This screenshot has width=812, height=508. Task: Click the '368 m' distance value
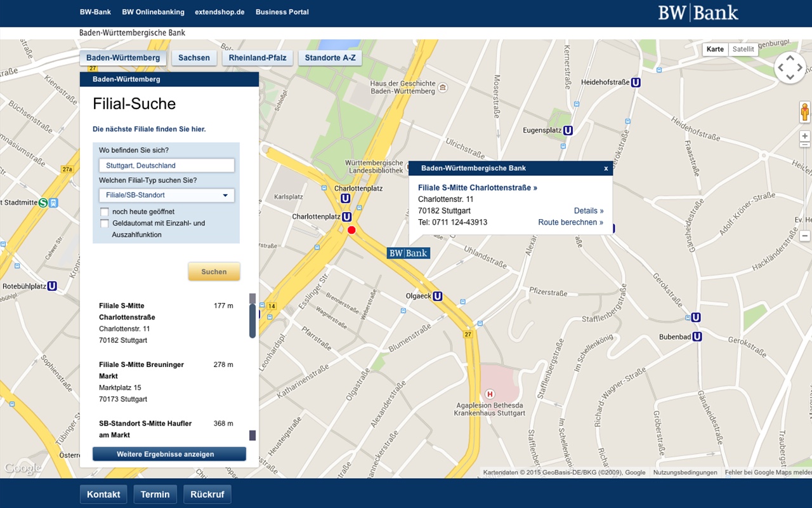point(223,423)
